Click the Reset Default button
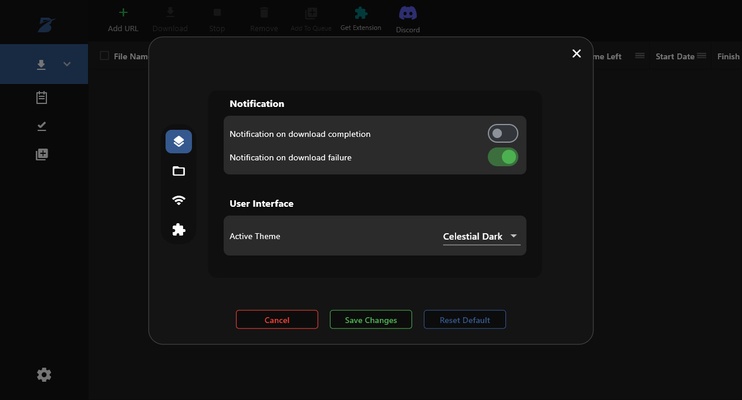Screen dimensions: 742x400 (x=464, y=320)
